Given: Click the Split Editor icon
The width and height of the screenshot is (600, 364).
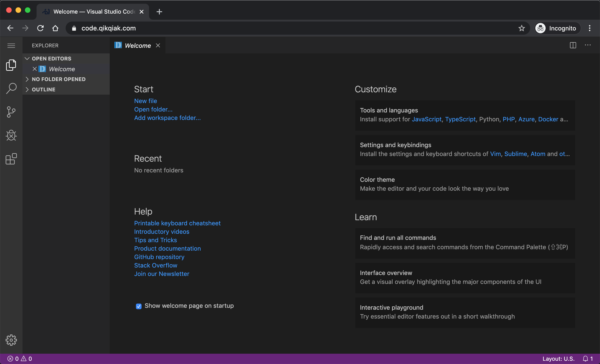Looking at the screenshot, I should coord(573,45).
